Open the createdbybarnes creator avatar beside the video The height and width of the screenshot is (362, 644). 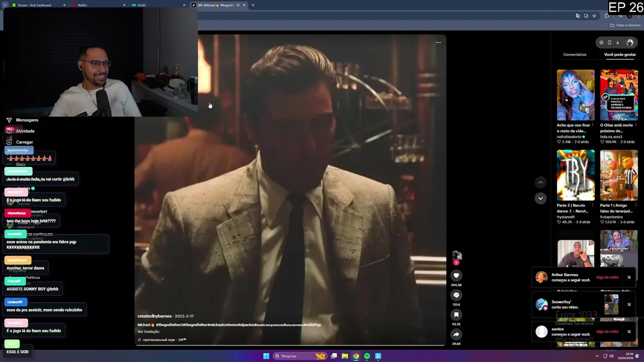coord(456,256)
